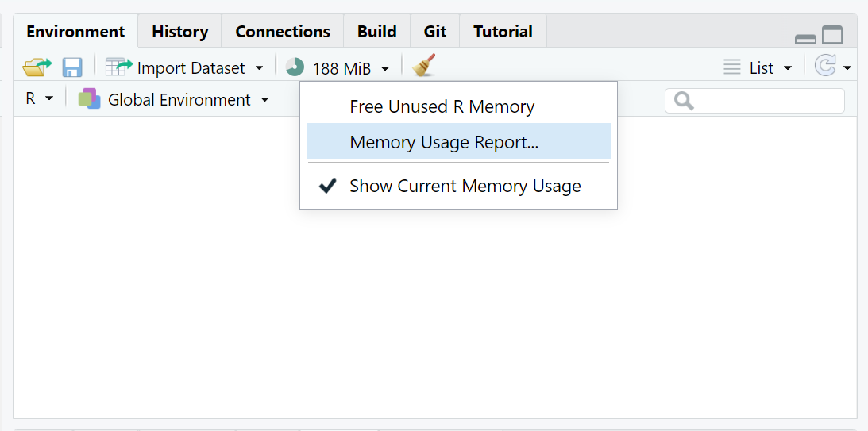
Task: Select Memory Usage Report menu item
Action: pos(444,143)
